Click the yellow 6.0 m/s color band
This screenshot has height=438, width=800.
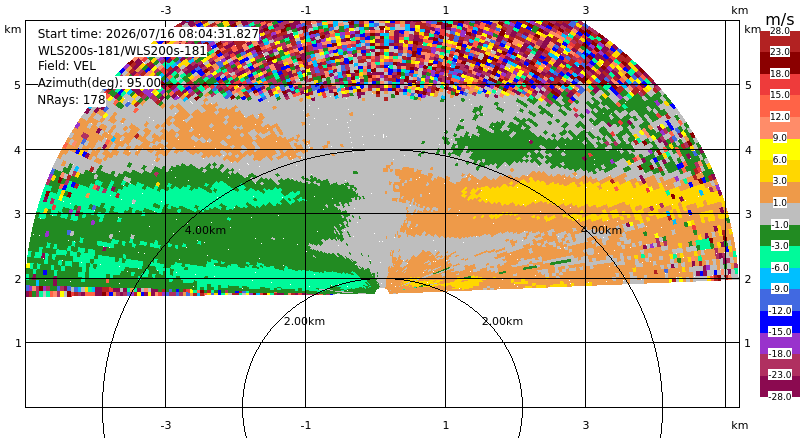(x=780, y=149)
